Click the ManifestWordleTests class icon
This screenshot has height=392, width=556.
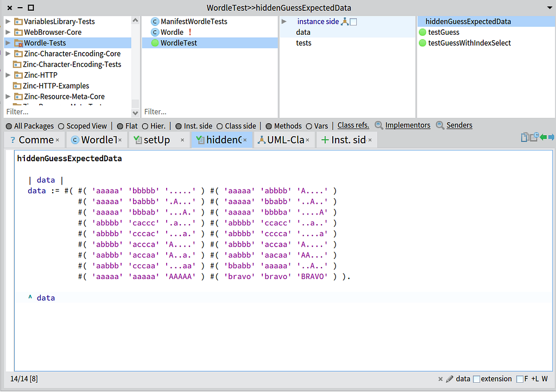(x=155, y=22)
